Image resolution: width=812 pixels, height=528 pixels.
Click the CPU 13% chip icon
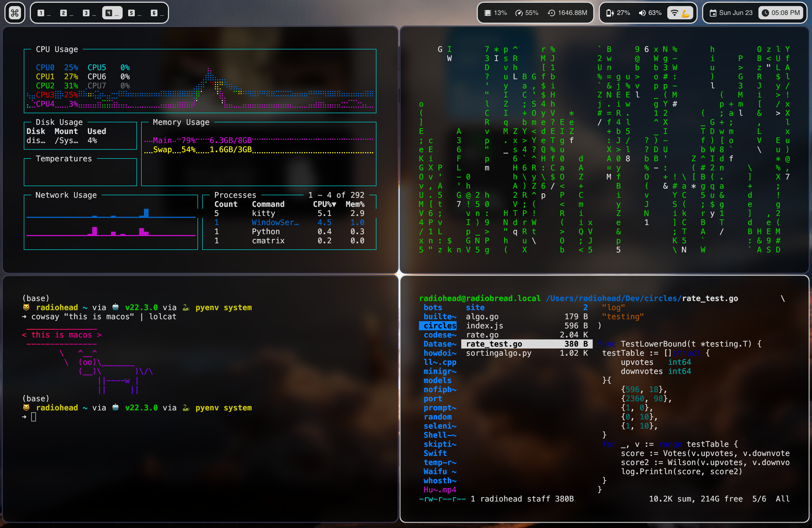click(488, 13)
